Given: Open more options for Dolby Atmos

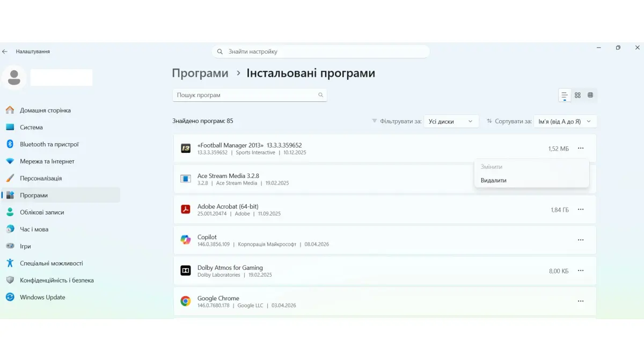Looking at the screenshot, I should click(x=581, y=271).
